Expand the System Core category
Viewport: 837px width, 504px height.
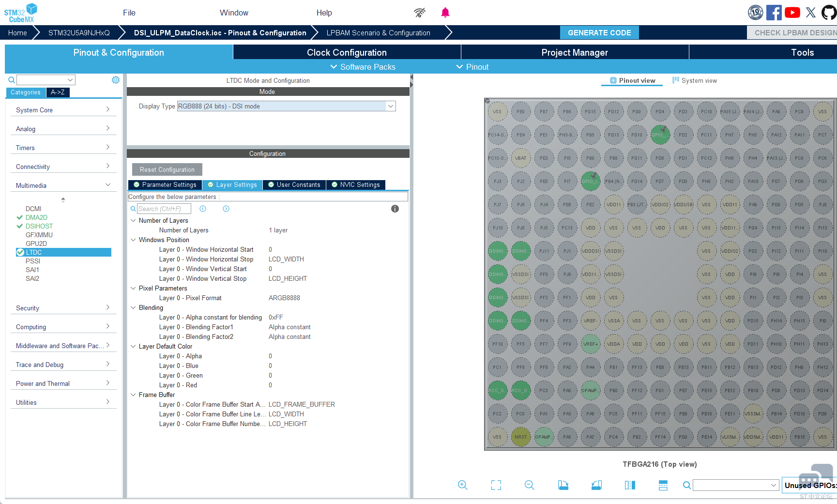pyautogui.click(x=63, y=110)
